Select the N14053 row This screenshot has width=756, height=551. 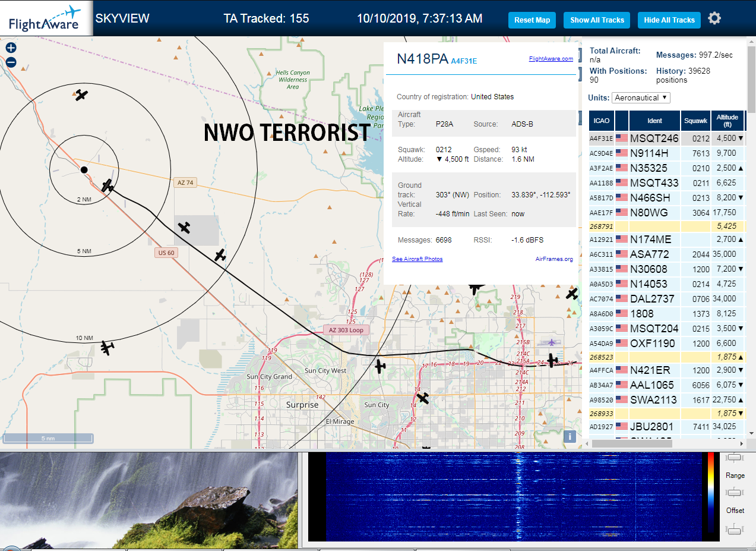pos(666,284)
